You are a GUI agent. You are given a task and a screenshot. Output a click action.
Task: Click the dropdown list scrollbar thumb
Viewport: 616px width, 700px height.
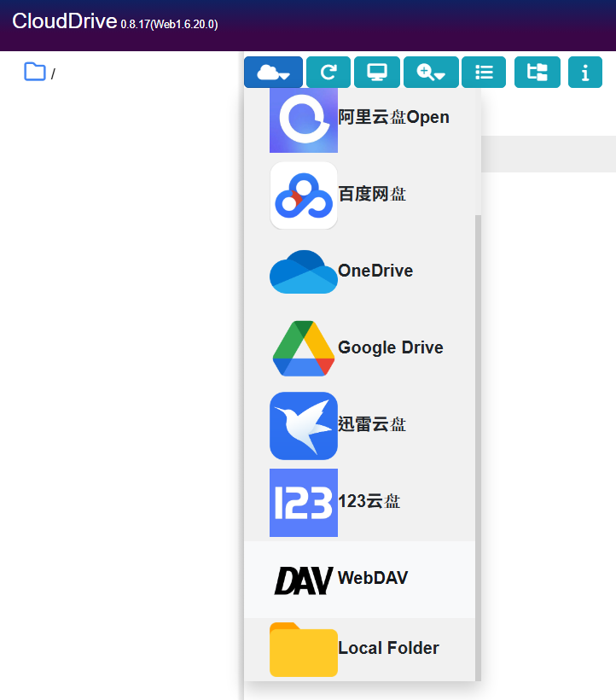478,448
